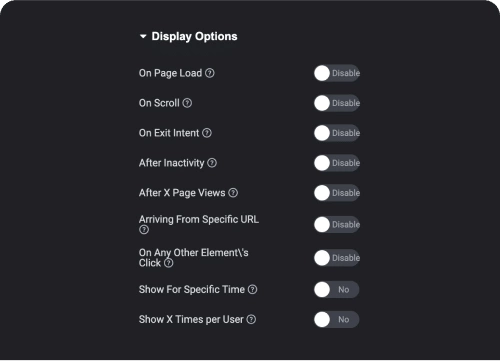Click the Arriving From Specific URL help icon
This screenshot has width=500, height=361.
click(144, 230)
